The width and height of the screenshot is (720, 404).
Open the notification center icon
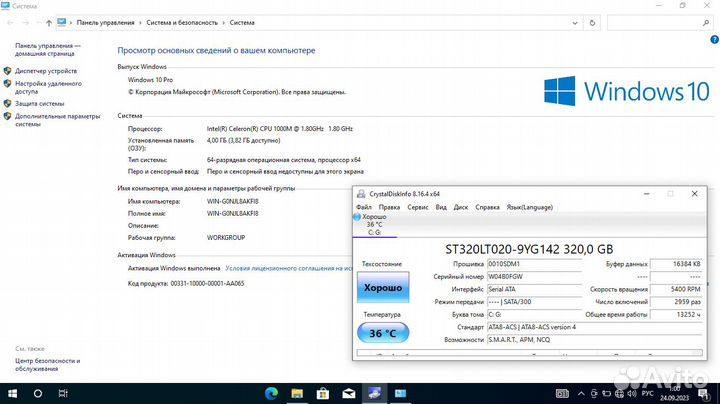tap(703, 393)
